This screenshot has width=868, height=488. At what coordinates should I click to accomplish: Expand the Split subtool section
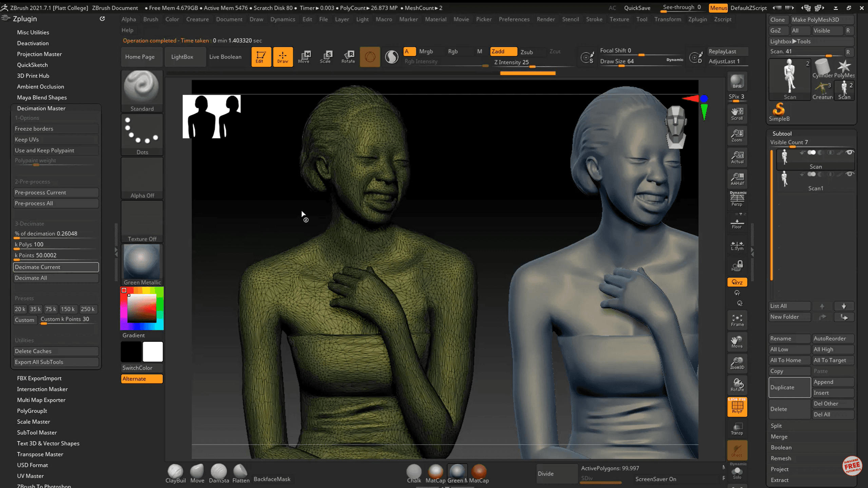pos(776,426)
